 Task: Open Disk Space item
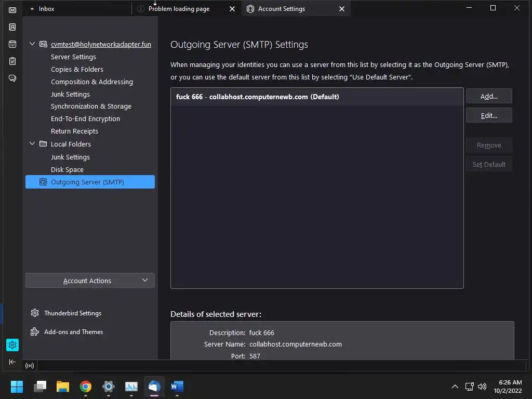(67, 169)
